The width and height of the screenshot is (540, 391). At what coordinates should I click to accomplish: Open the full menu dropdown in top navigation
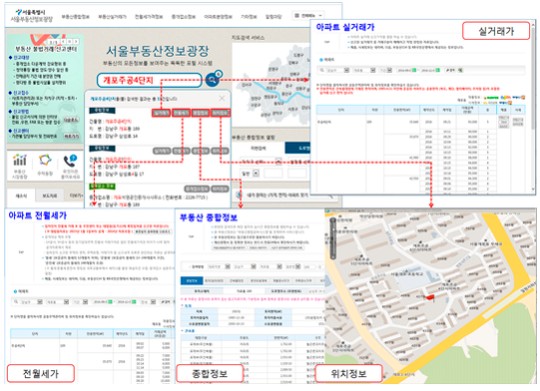click(x=308, y=16)
